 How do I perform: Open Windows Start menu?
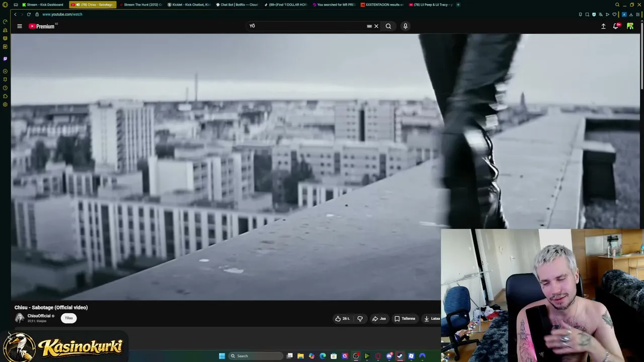coord(222,356)
